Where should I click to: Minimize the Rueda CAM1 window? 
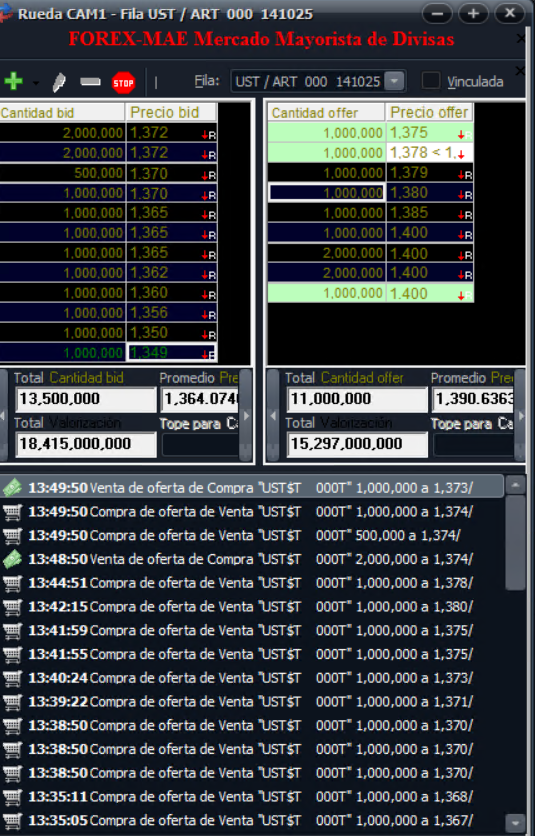(437, 13)
